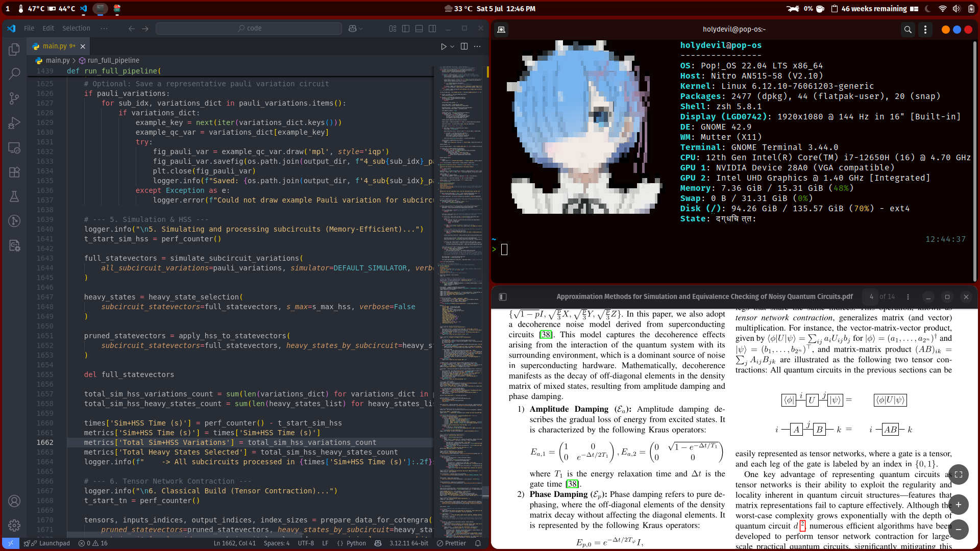
Task: Click the sticky def run_full_pipeline line
Action: pyautogui.click(x=114, y=71)
